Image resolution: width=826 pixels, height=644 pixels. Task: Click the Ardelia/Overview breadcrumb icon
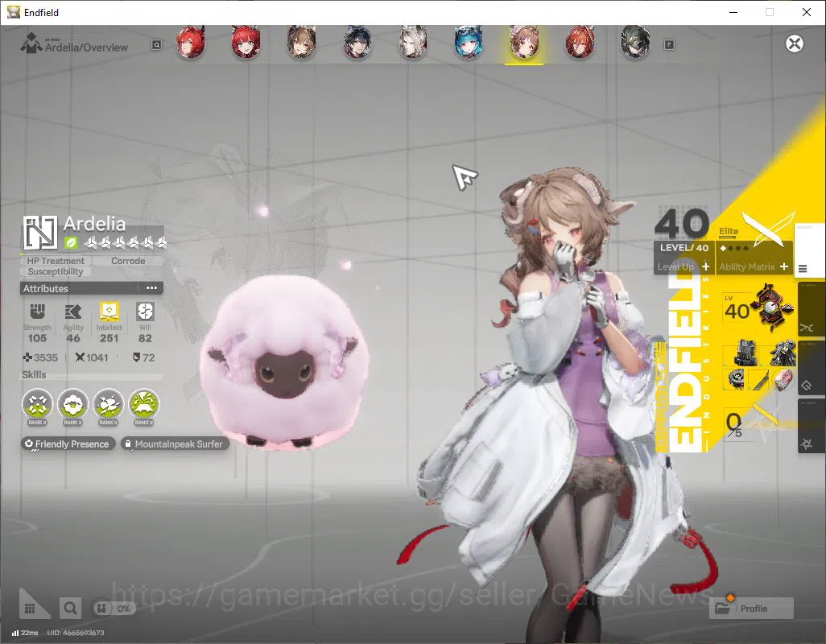pos(31,43)
